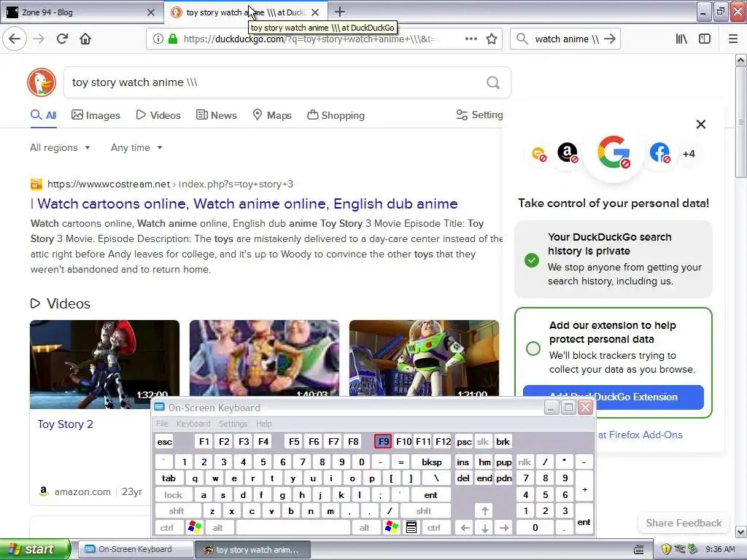
Task: Expand the Any time dropdown
Action: tap(136, 147)
